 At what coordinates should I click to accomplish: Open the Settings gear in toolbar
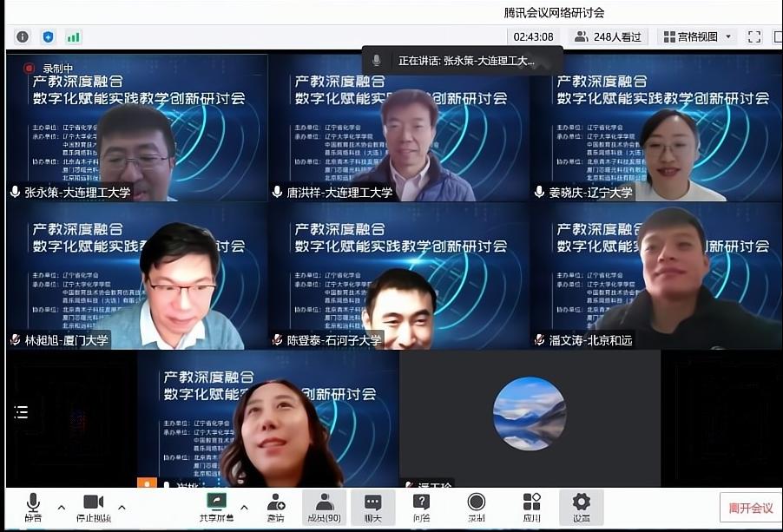pyautogui.click(x=581, y=507)
